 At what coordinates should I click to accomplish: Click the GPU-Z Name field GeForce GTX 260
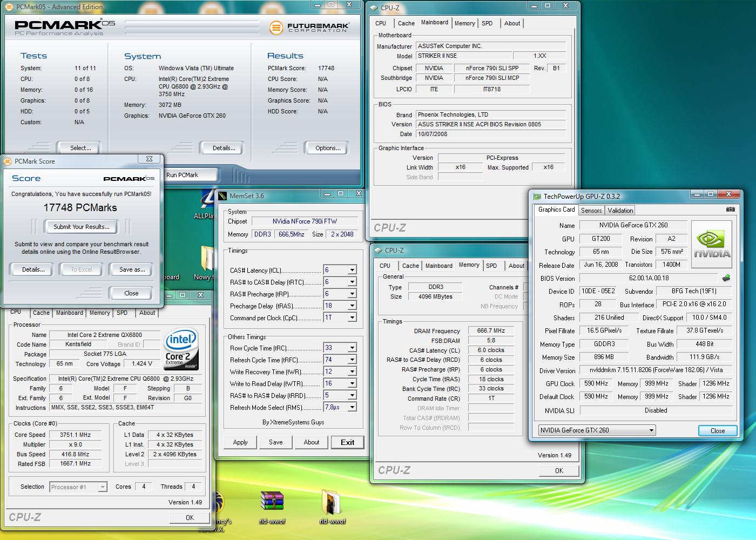[633, 225]
